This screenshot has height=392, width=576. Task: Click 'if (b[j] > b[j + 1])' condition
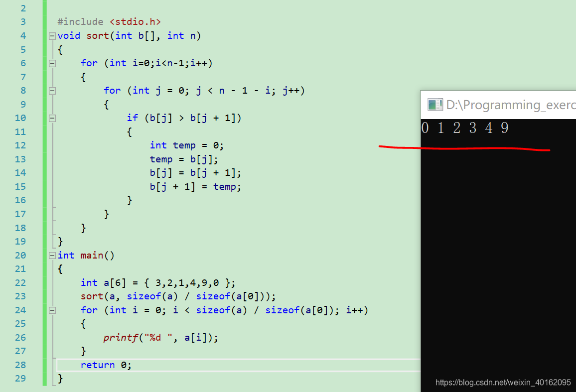[184, 119]
